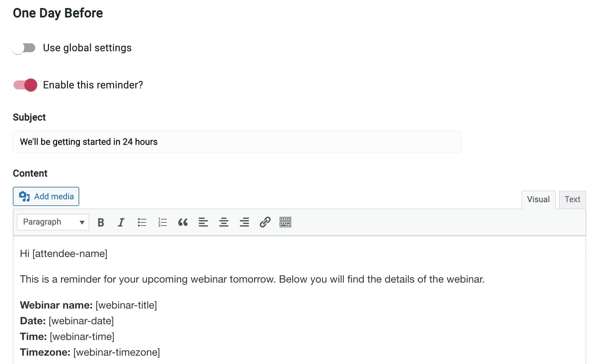This screenshot has width=592, height=364.
Task: Select the Visual editor tab
Action: (x=538, y=199)
